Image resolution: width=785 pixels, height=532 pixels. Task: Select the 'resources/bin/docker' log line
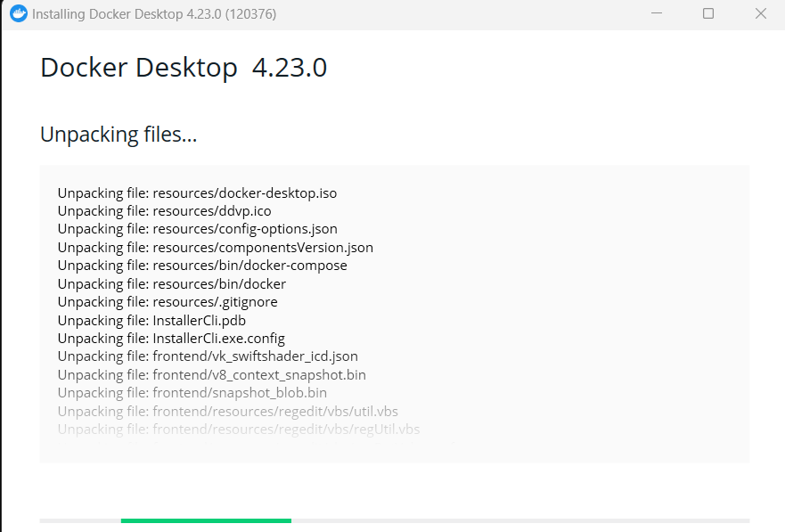pos(172,284)
